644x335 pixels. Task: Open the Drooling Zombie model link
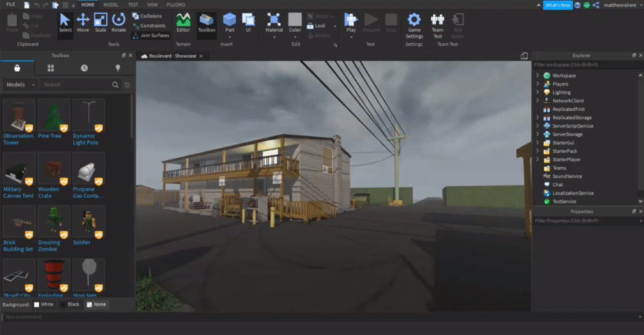click(x=49, y=245)
